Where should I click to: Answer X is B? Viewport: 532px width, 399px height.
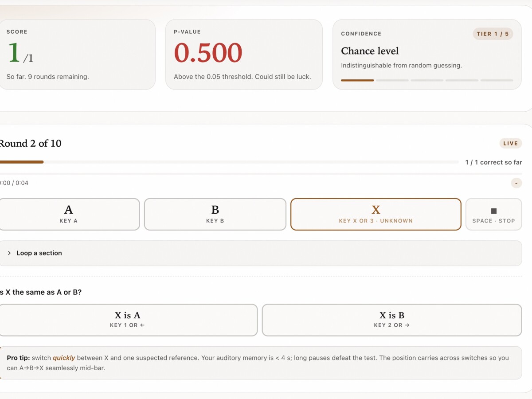pyautogui.click(x=392, y=320)
